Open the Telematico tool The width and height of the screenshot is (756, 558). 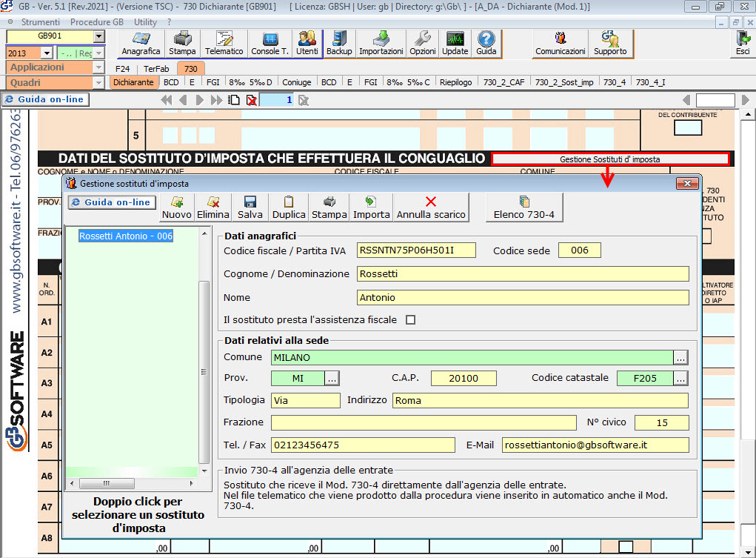pos(224,44)
